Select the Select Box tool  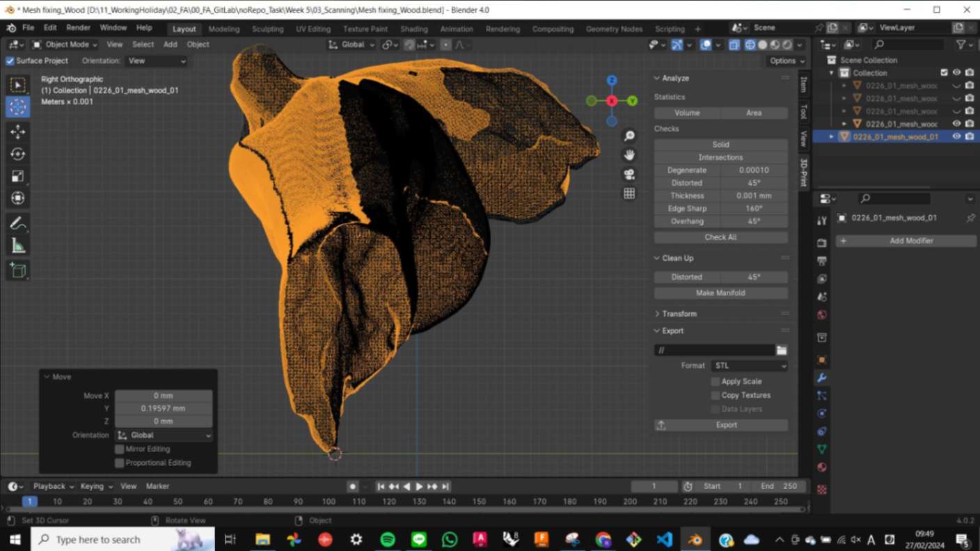click(x=18, y=85)
